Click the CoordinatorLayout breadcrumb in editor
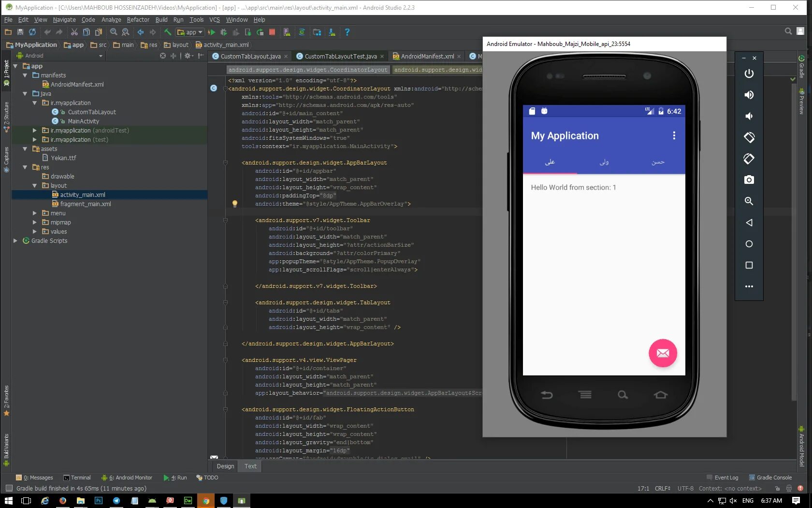Viewport: 812px width, 508px height. click(x=308, y=70)
